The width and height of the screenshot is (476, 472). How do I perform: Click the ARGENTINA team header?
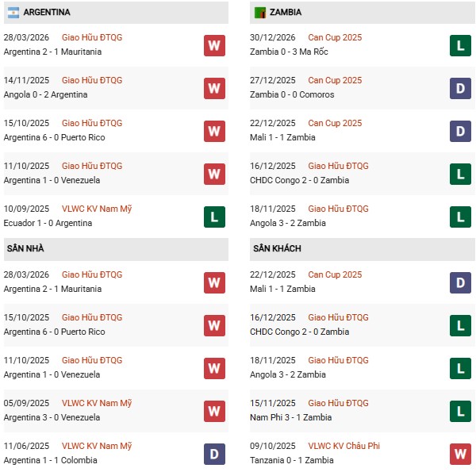pyautogui.click(x=47, y=13)
